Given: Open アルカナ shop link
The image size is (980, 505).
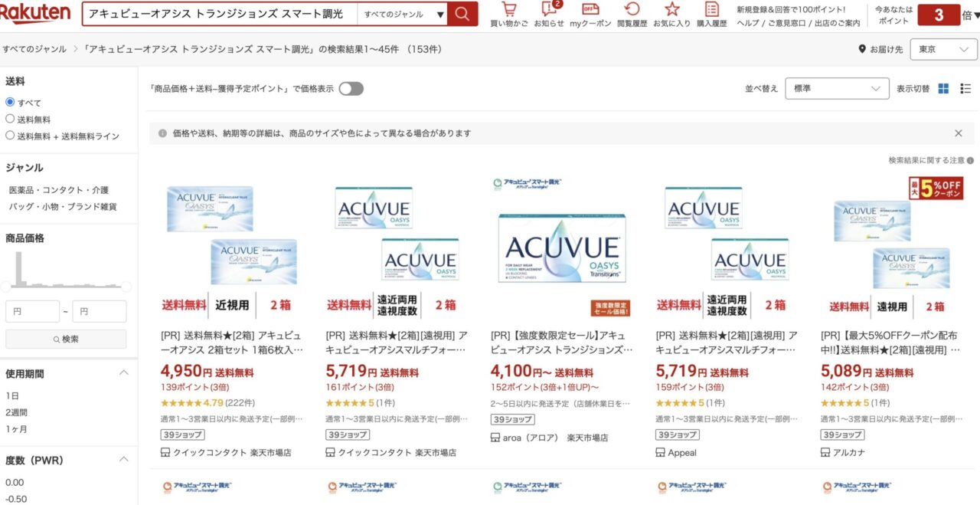Looking at the screenshot, I should (x=848, y=452).
